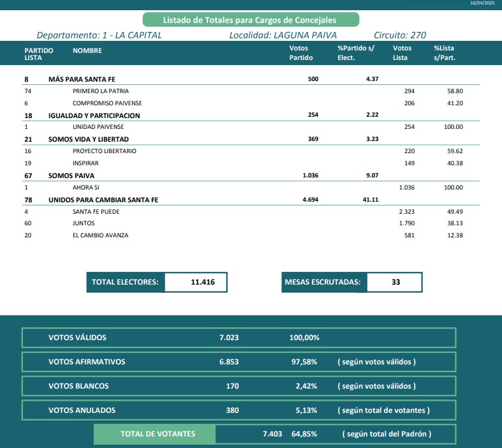Click the 2.323 list votes value
Screen dimensions: 502x448
[x=406, y=212]
